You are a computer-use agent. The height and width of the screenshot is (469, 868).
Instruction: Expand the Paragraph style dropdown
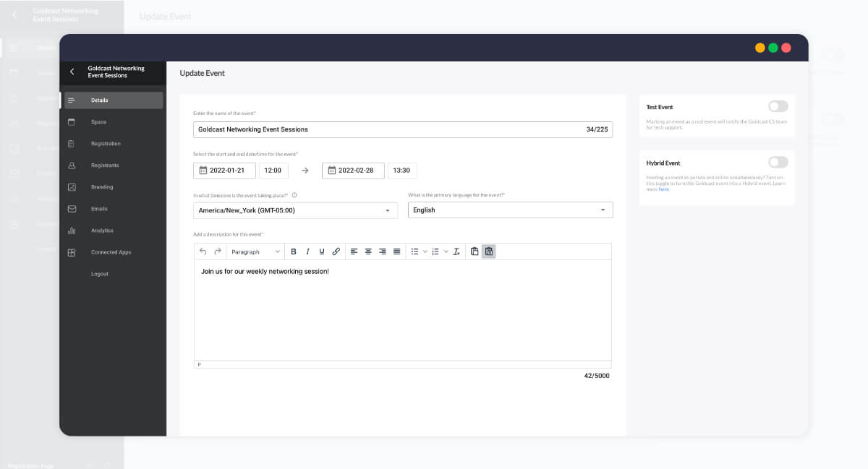pyautogui.click(x=255, y=251)
